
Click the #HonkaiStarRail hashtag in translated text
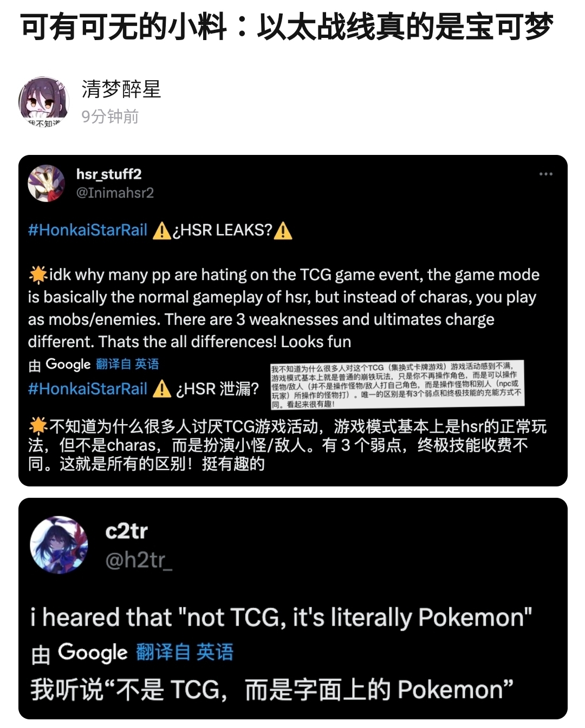point(88,389)
